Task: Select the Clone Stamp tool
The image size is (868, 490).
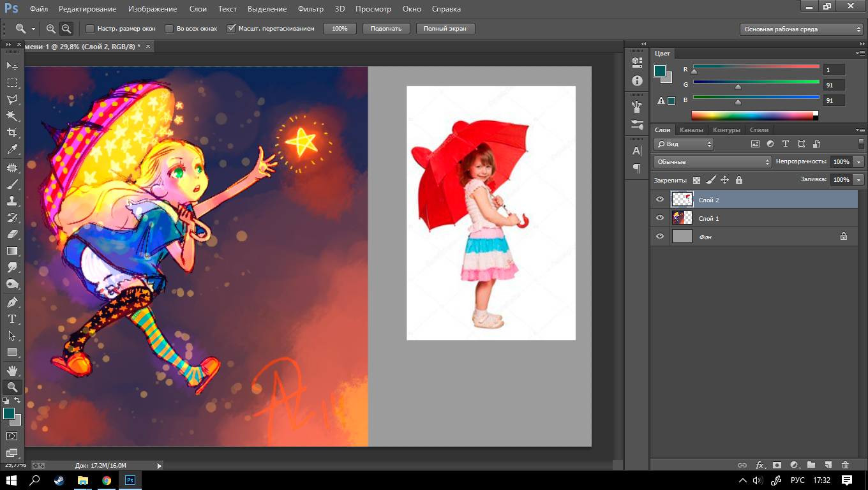Action: [12, 200]
